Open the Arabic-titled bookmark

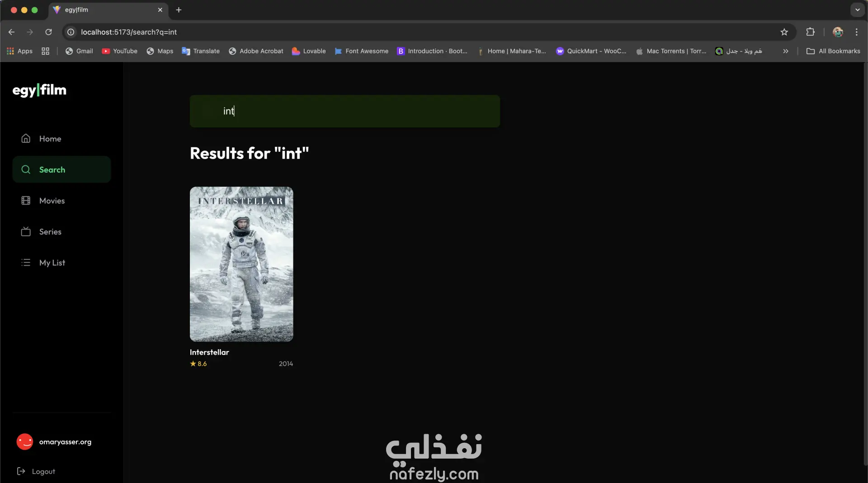click(739, 51)
